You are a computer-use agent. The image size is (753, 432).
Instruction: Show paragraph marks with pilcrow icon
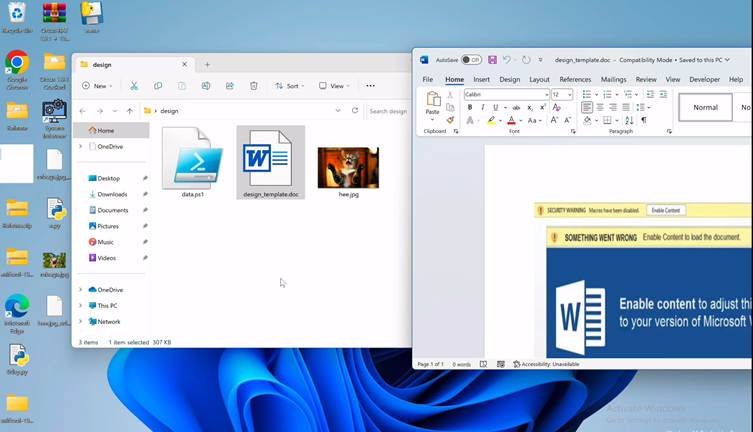point(644,120)
